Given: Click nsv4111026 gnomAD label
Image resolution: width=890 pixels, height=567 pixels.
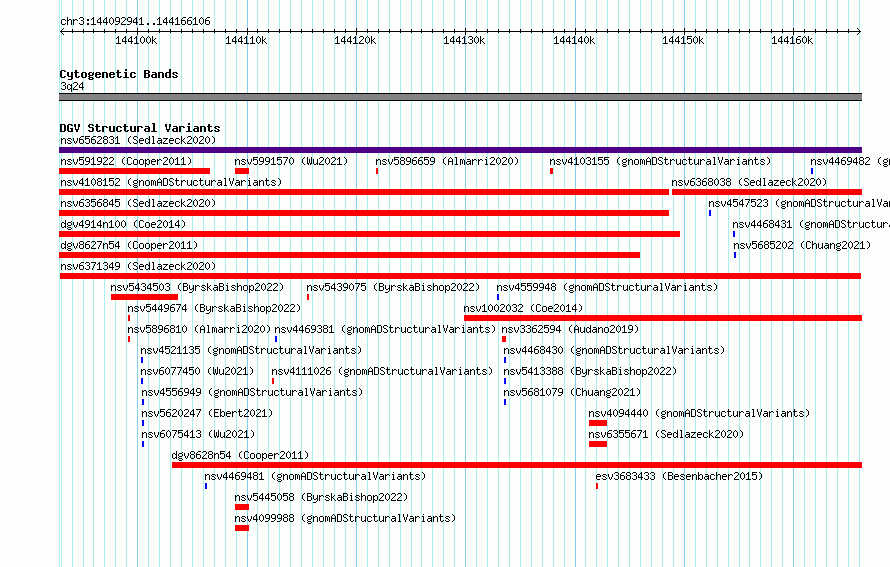Looking at the screenshot, I should [x=382, y=371].
